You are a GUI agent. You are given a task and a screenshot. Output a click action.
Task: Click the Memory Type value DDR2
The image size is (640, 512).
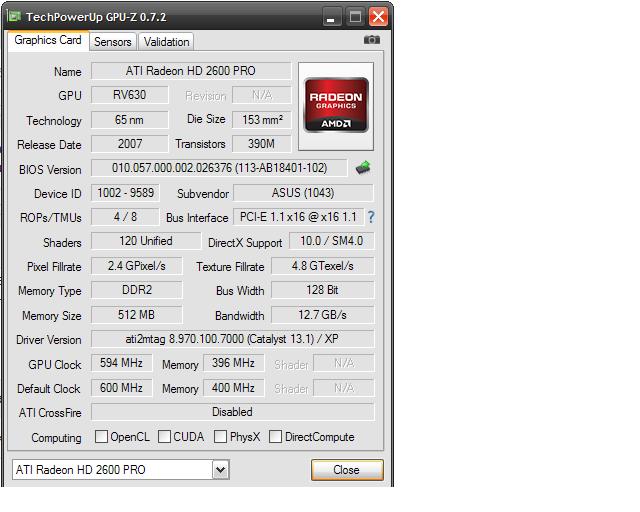(137, 290)
